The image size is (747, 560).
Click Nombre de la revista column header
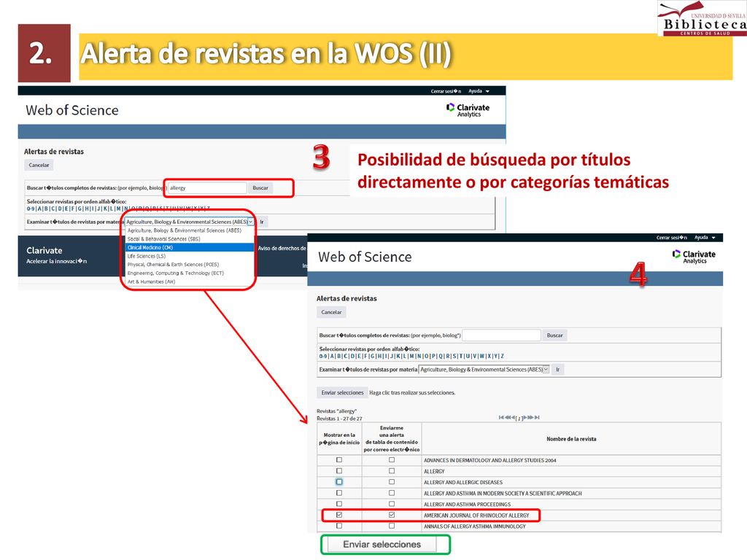point(571,439)
